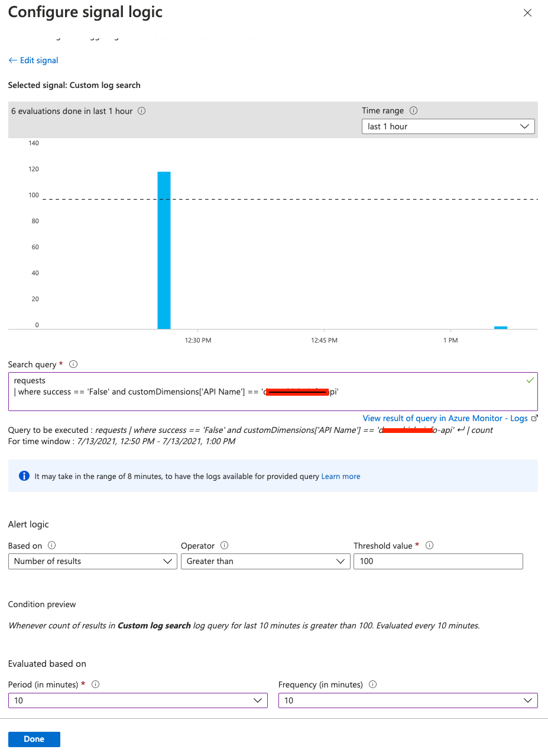This screenshot has height=756, width=548.
Task: Click the 12:45 PM axis label
Action: [325, 340]
